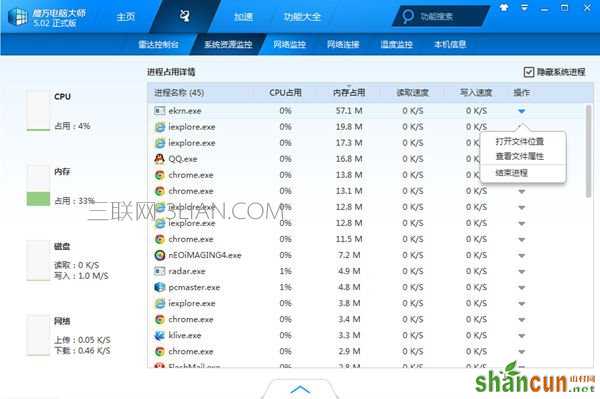Choose 打开文件位置 in the popup menu
The height and width of the screenshot is (399, 600).
[520, 142]
